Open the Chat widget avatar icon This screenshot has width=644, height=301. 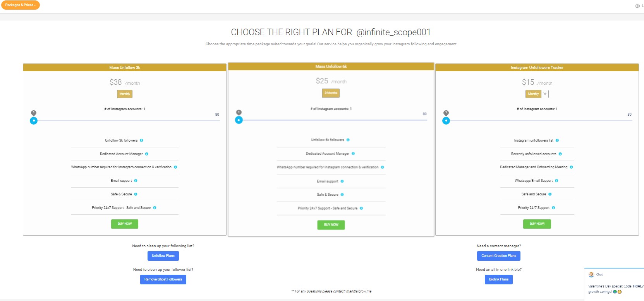click(591, 275)
